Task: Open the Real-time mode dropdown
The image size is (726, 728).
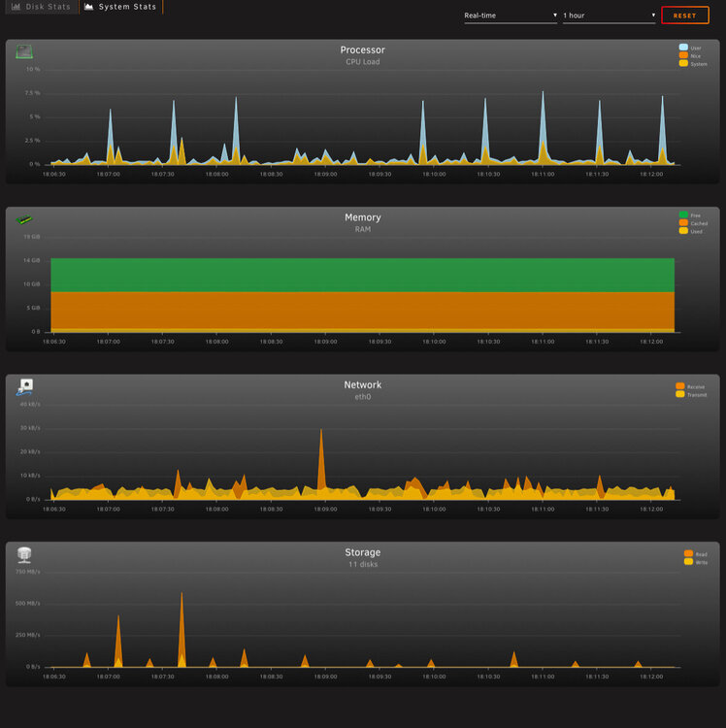Action: pos(511,16)
